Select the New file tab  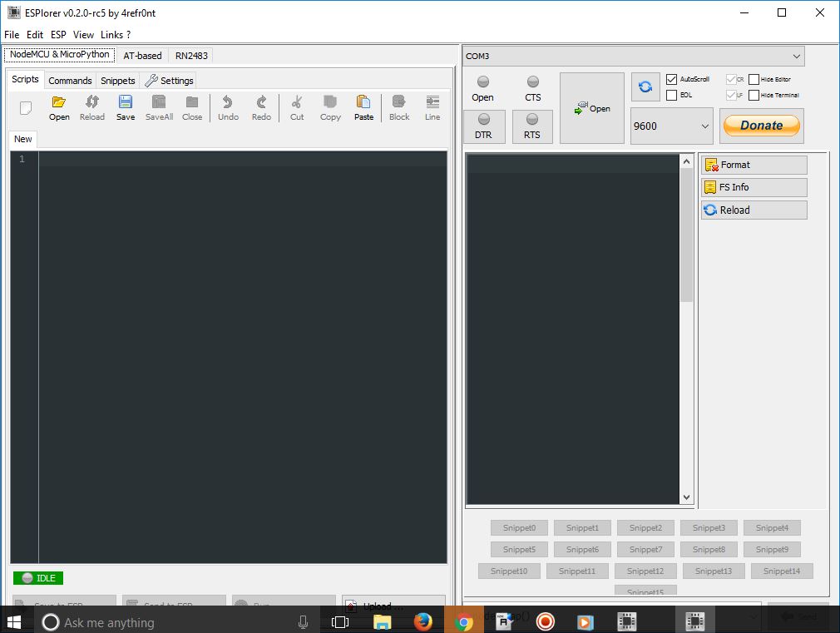[x=23, y=139]
